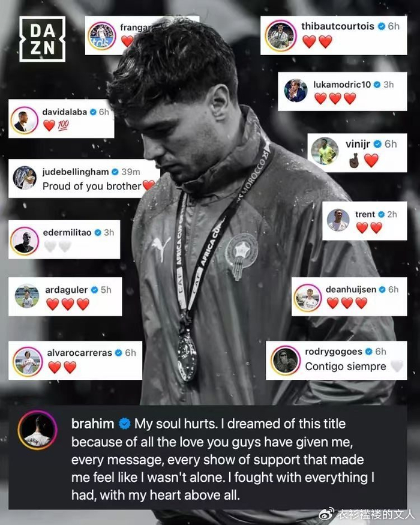Screen dimensions: 420x525
Task: Click the 100 emoji in davidalaba's comment
Action: click(x=64, y=125)
